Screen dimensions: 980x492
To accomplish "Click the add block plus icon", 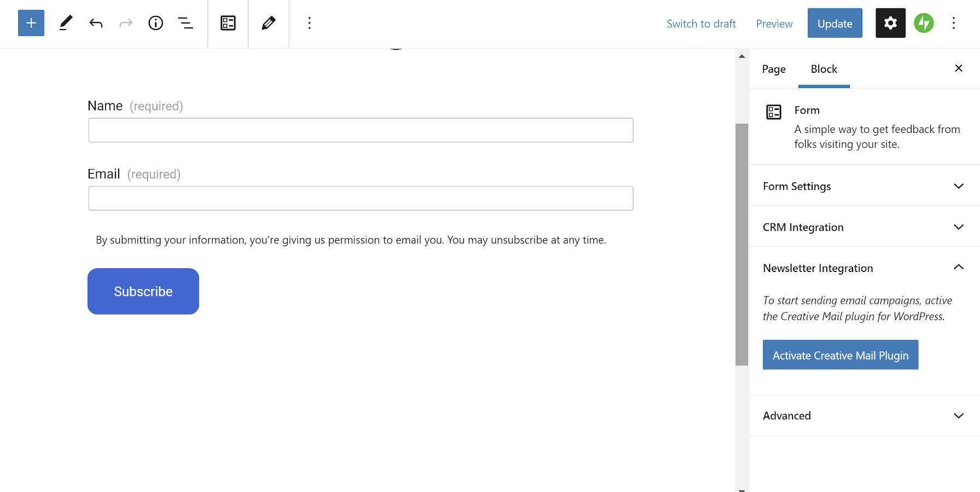I will [31, 23].
